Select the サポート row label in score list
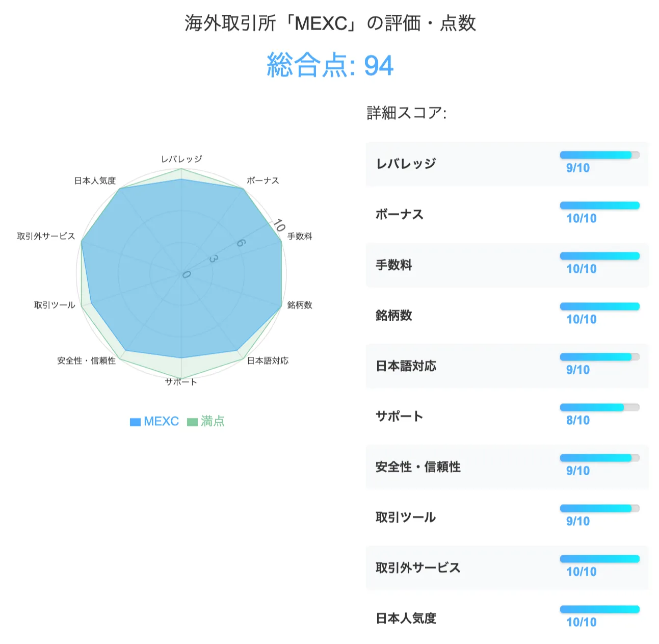The image size is (659, 644). pyautogui.click(x=400, y=416)
